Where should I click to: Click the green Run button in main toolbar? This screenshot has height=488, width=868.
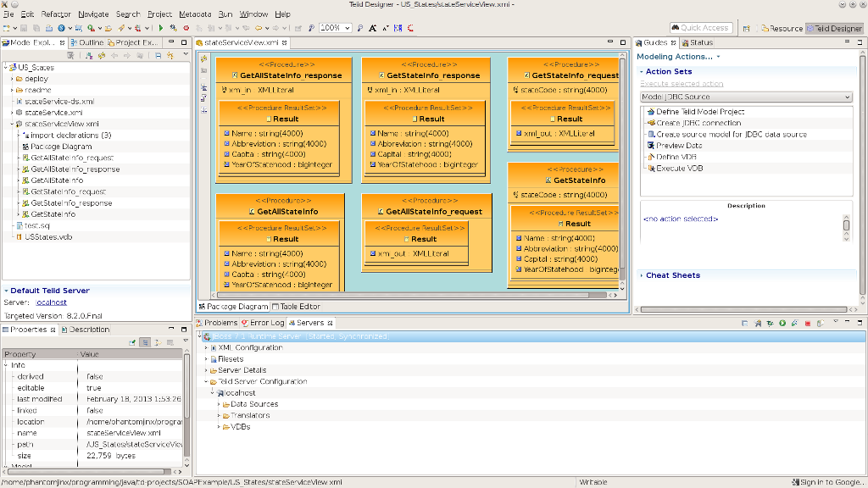click(161, 28)
